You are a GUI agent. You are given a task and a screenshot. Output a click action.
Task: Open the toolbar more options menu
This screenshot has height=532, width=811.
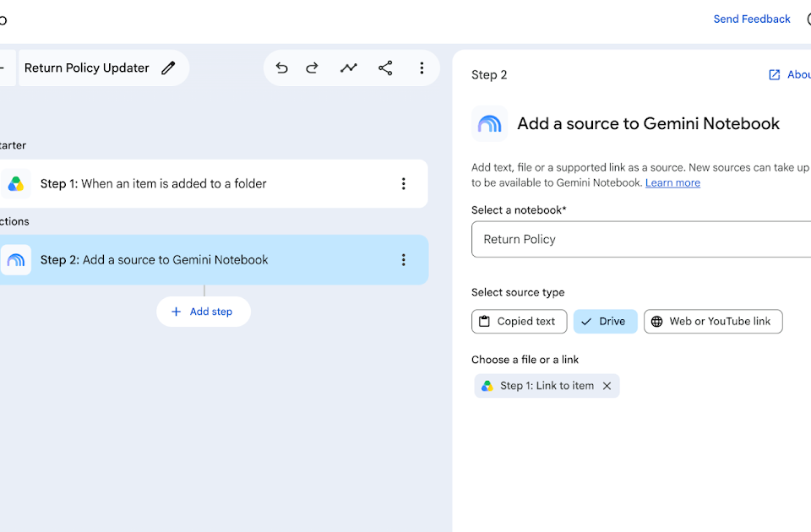coord(422,68)
